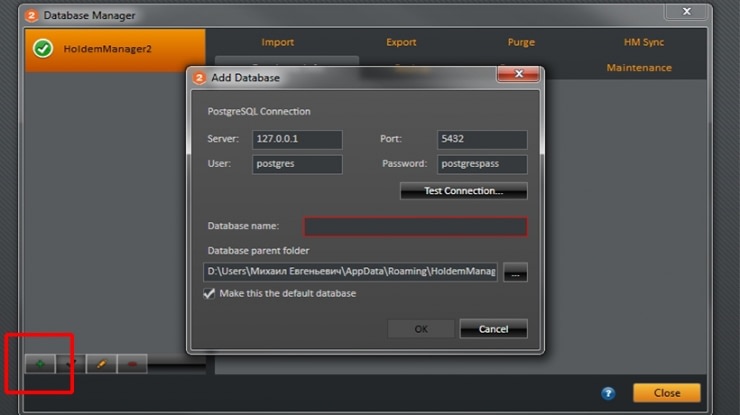Click the checkmark set-default database icon

tap(70, 364)
